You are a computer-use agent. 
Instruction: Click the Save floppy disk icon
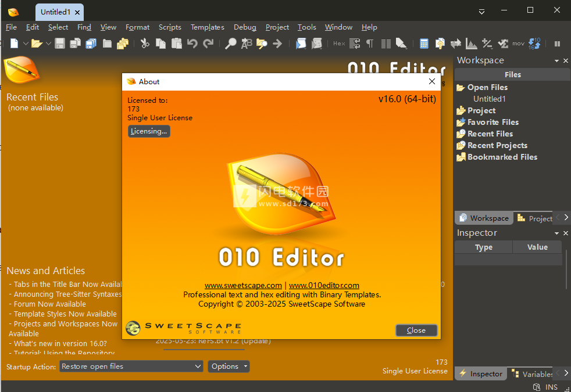pos(60,44)
